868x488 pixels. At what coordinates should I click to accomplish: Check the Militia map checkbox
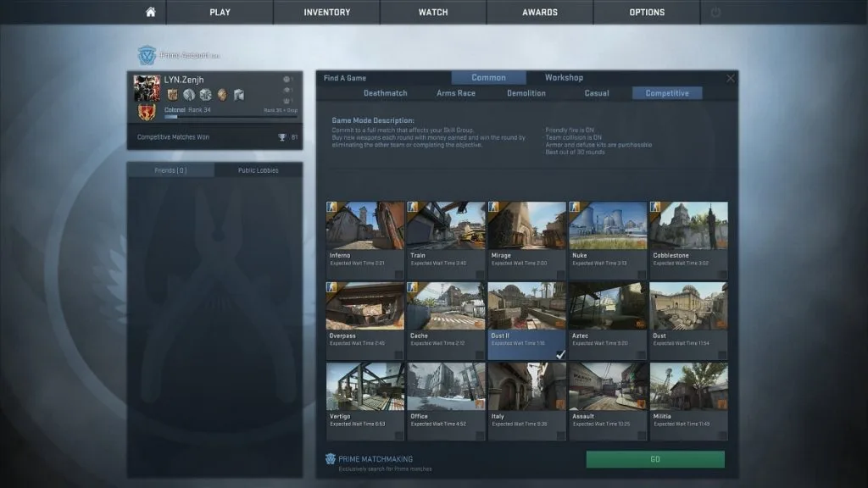(x=722, y=435)
